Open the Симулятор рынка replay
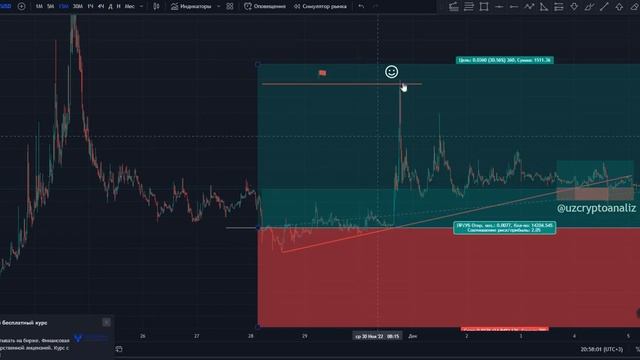This screenshot has width=640, height=360. 320,6
